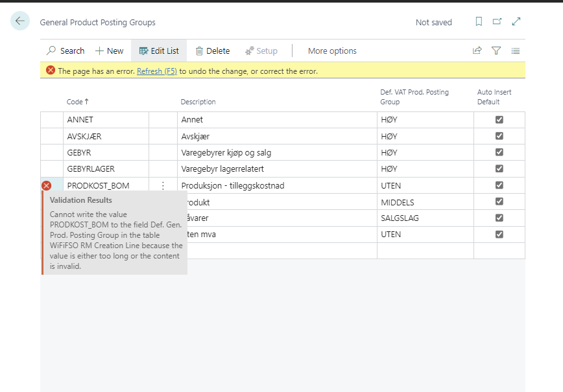Click the expand page diagonal arrows icon

tap(516, 22)
